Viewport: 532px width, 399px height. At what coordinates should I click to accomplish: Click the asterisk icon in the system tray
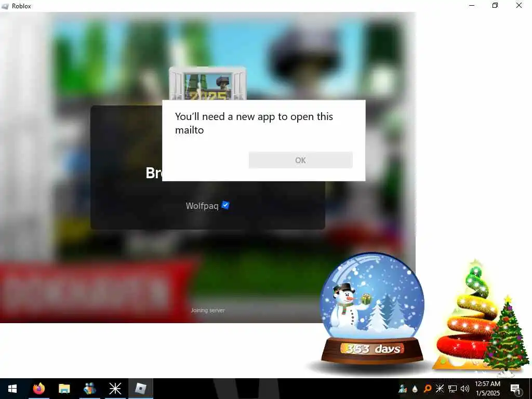pos(440,389)
